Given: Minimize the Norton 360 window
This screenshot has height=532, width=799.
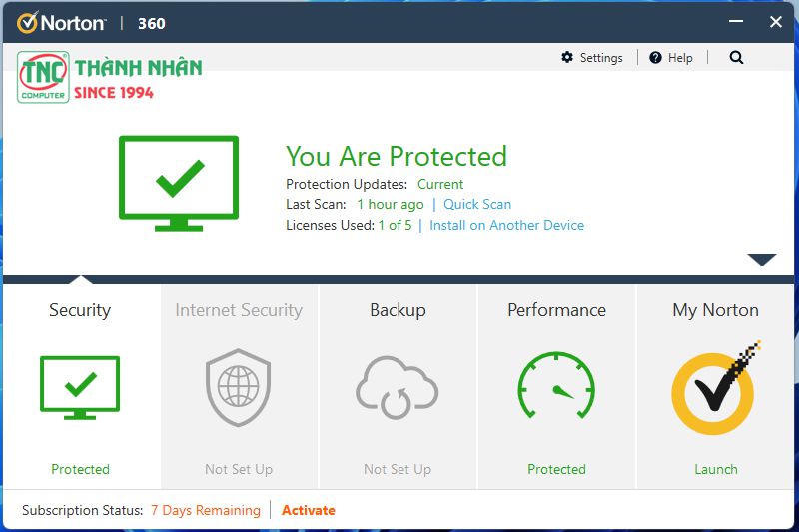Looking at the screenshot, I should 735,21.
